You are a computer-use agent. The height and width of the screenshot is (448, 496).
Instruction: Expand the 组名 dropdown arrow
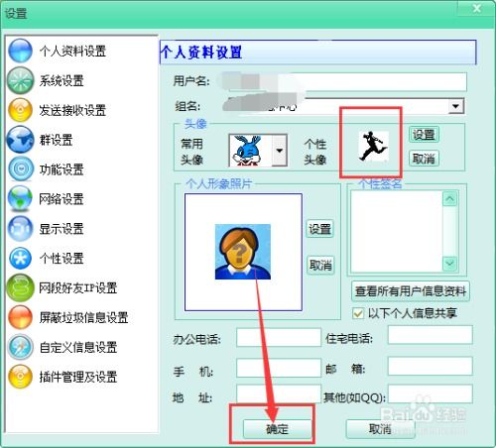[456, 106]
